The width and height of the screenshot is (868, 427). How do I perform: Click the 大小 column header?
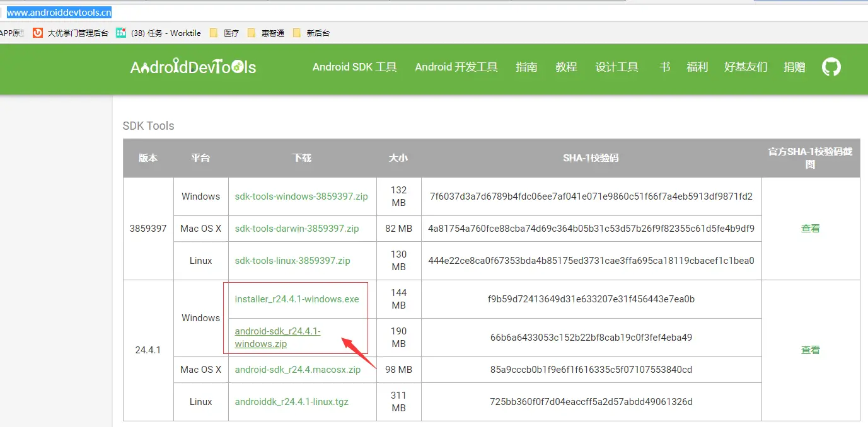pos(398,158)
